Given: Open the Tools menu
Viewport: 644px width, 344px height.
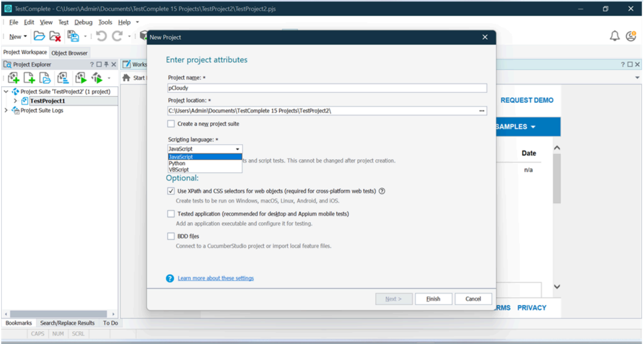Looking at the screenshot, I should [105, 22].
